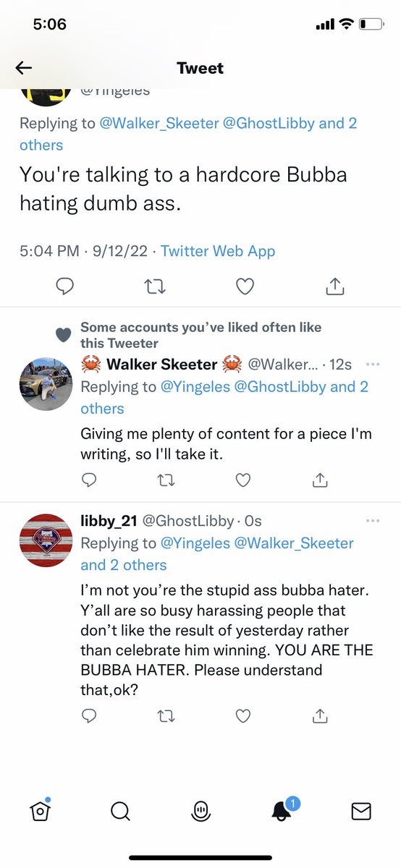Share the main tweet via upload icon
Screen dimensions: 401x868
334,286
